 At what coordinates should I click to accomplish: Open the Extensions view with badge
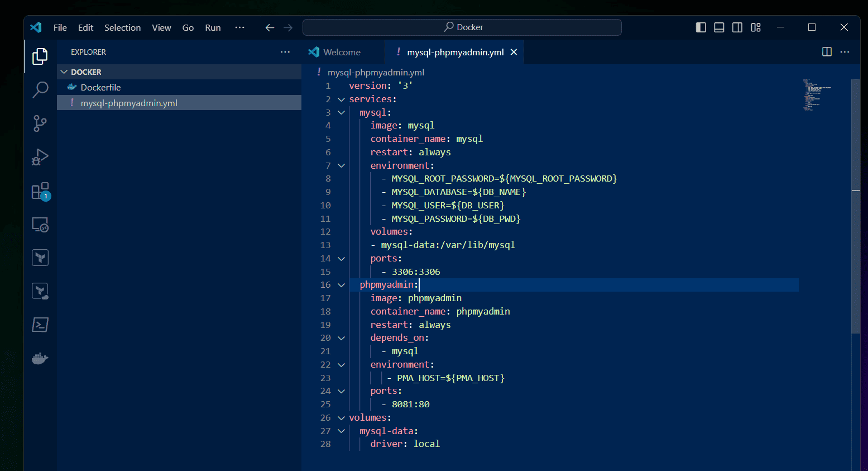(41, 191)
